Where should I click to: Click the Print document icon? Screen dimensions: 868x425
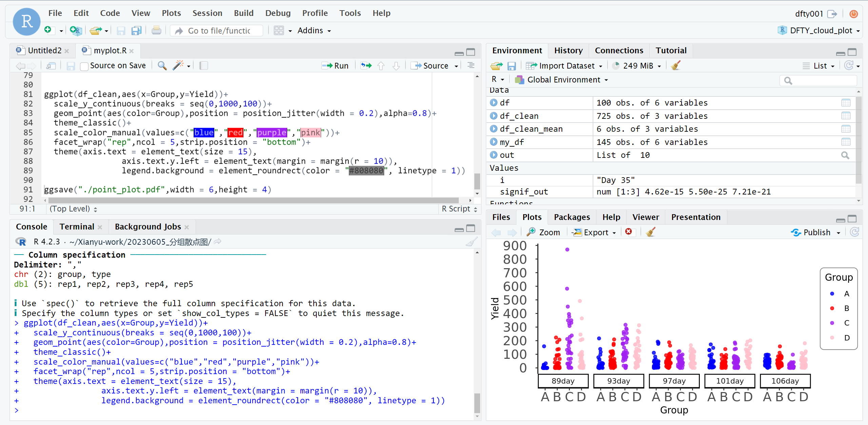point(156,31)
